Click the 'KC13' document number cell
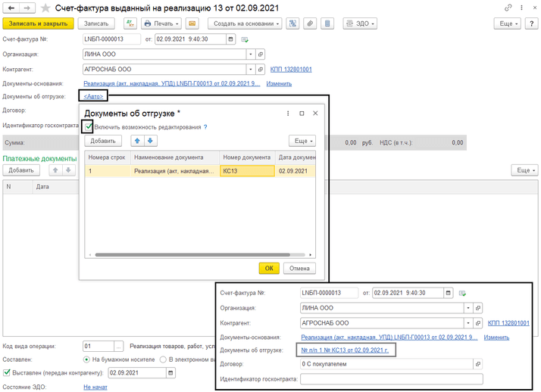 pyautogui.click(x=247, y=172)
